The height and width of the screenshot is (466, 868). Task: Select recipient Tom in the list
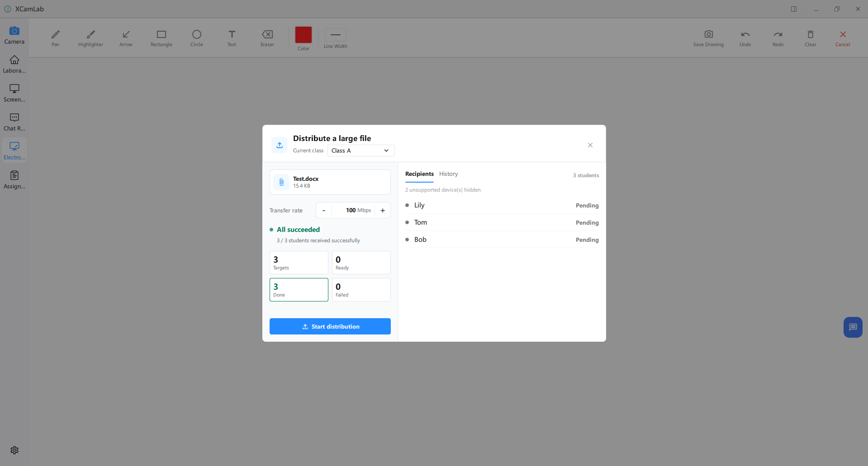pyautogui.click(x=502, y=222)
